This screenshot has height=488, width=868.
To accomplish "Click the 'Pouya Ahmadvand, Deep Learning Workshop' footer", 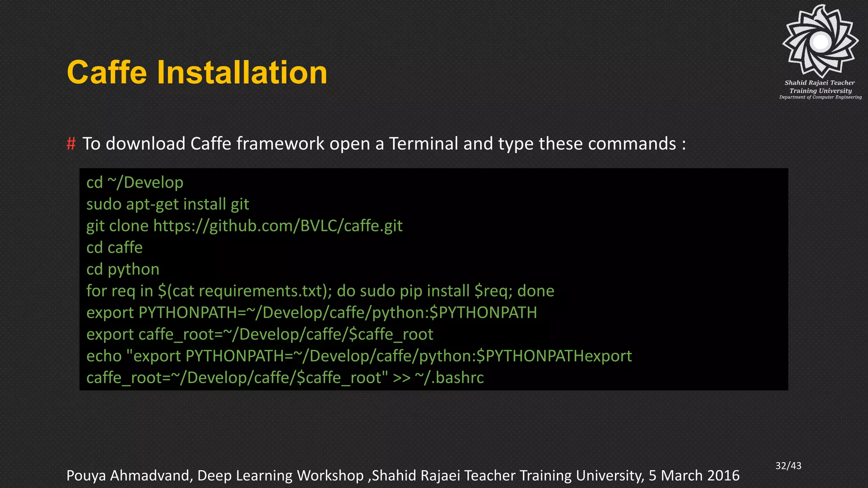I will click(x=403, y=476).
